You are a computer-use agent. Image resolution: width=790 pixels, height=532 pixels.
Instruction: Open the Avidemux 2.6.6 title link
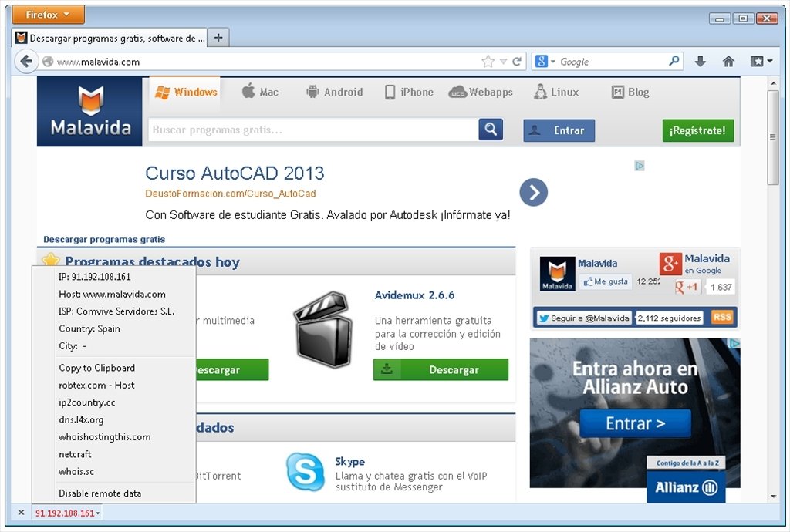pos(414,295)
